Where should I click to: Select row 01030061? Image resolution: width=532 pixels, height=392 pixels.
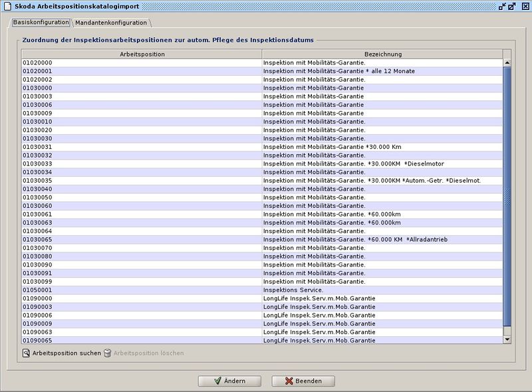click(262, 215)
